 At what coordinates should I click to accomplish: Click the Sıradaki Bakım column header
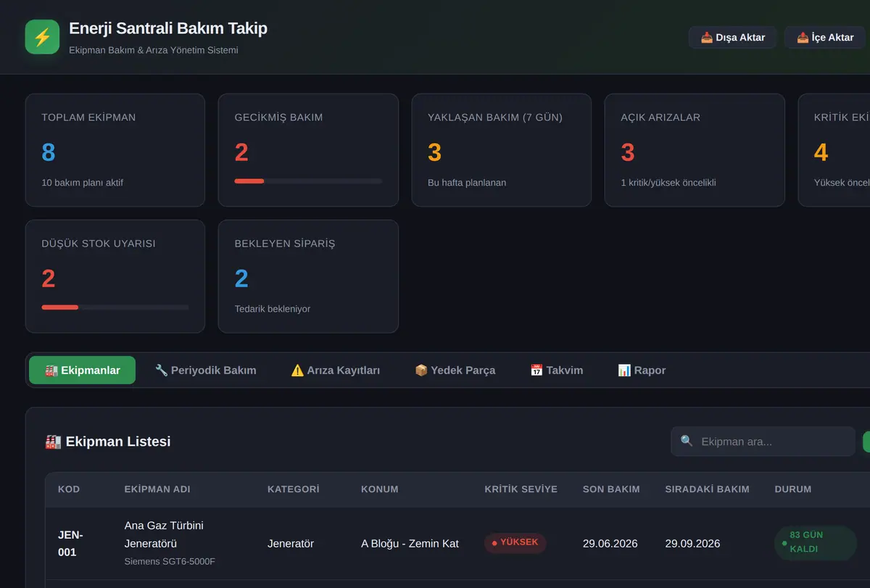pyautogui.click(x=708, y=489)
